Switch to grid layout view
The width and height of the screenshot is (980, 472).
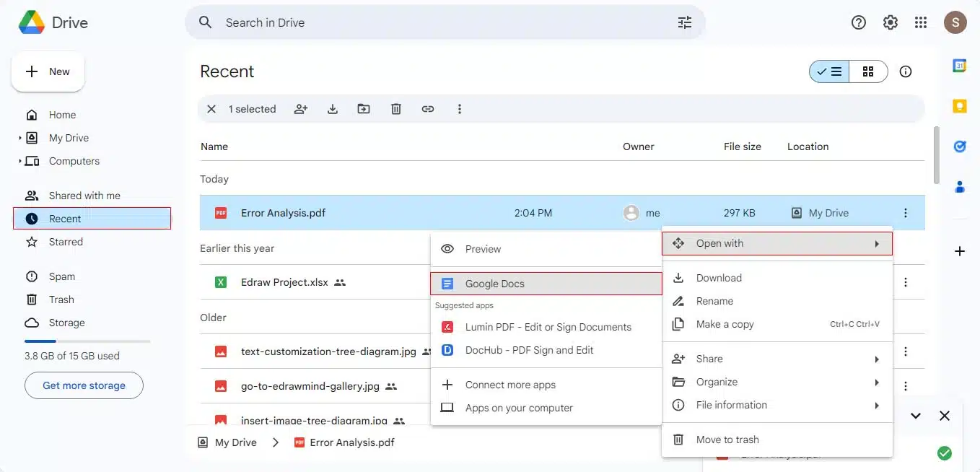coord(868,71)
